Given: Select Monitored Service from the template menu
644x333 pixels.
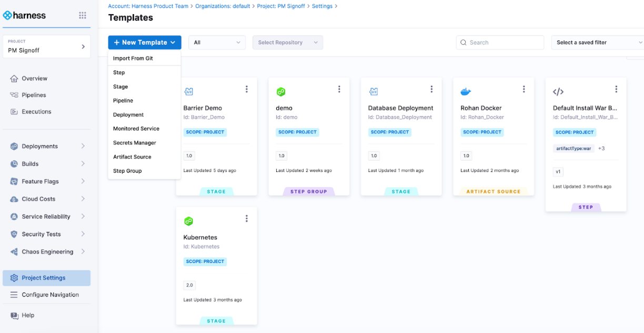Looking at the screenshot, I should (x=136, y=129).
